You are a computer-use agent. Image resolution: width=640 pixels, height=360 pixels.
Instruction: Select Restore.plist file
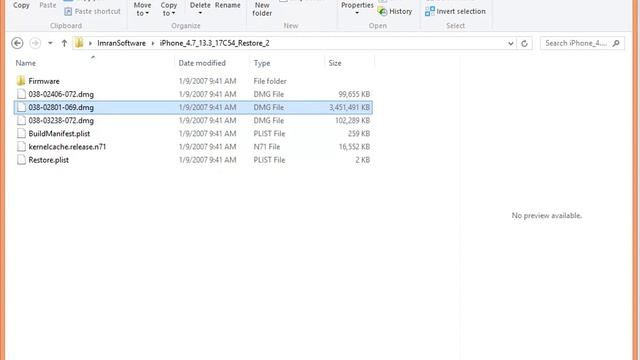[49, 160]
